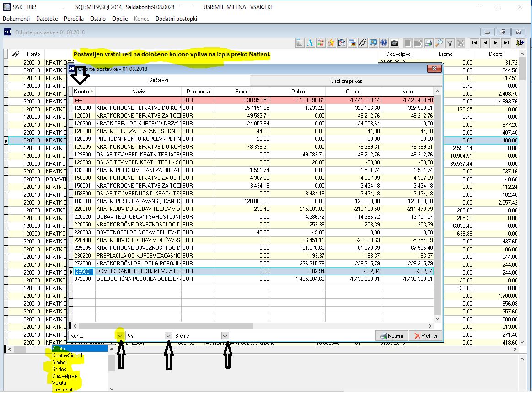Click the Naziv column header in dialog
Screen dimensions: 532x393
(x=139, y=92)
